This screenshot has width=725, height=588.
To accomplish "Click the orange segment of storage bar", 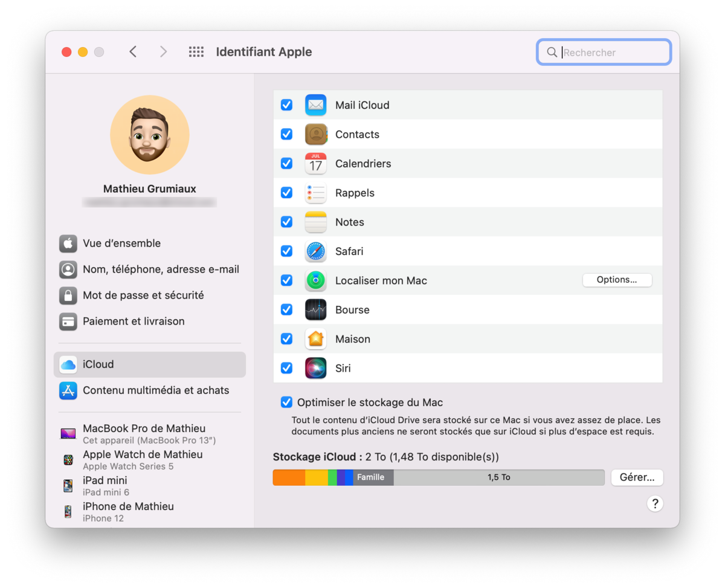I will coord(289,477).
